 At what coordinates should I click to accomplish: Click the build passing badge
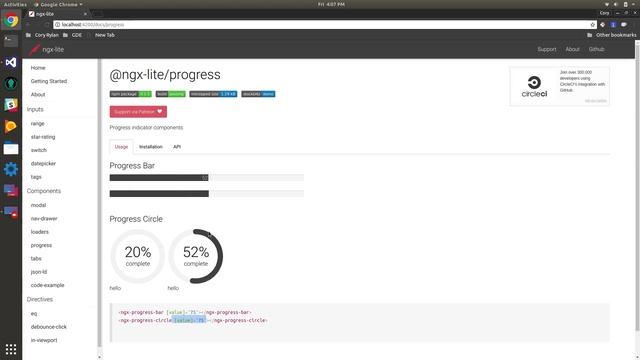click(171, 94)
